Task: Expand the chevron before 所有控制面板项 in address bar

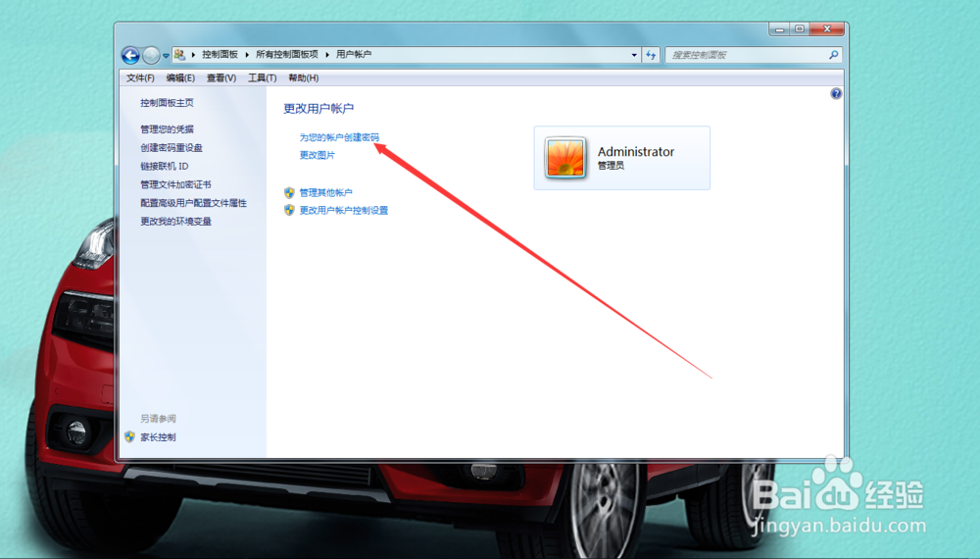Action: (248, 55)
